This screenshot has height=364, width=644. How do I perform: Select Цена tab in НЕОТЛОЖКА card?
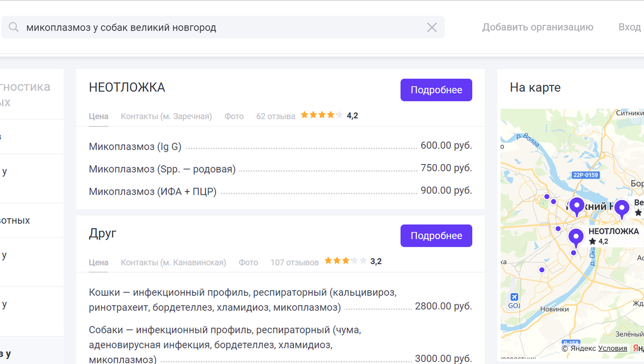[x=99, y=116]
